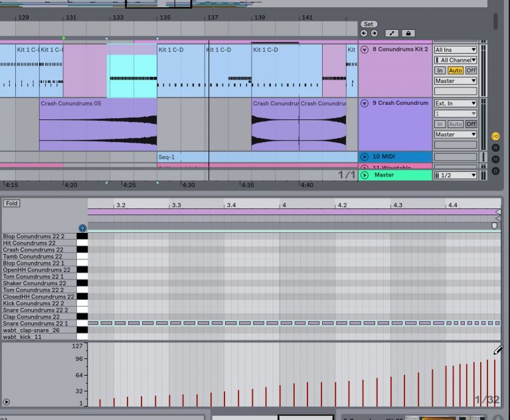The image size is (510, 420).
Task: Click arrangement vertical scrollbar thumb
Action: pyautogui.click(x=495, y=21)
